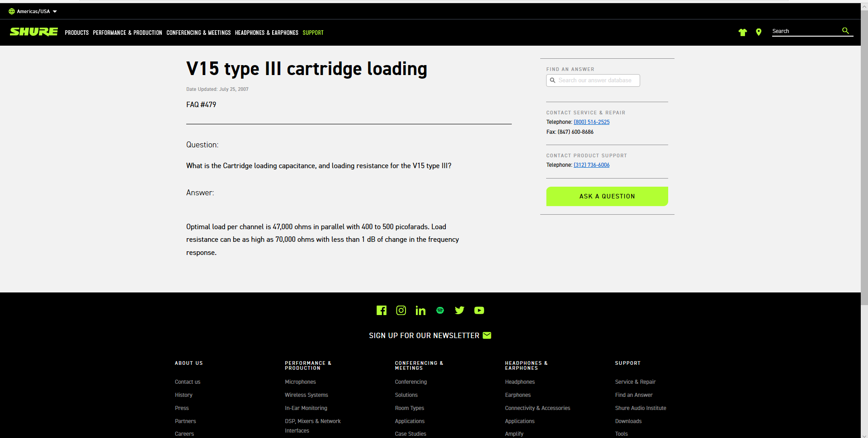
Task: Open footer Contact us link
Action: (188, 382)
